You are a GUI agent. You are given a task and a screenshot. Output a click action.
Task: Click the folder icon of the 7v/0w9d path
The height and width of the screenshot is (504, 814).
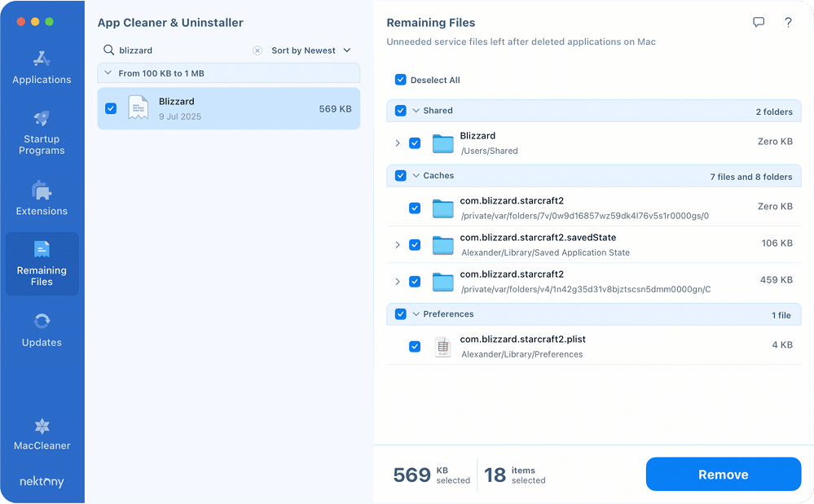(x=442, y=208)
